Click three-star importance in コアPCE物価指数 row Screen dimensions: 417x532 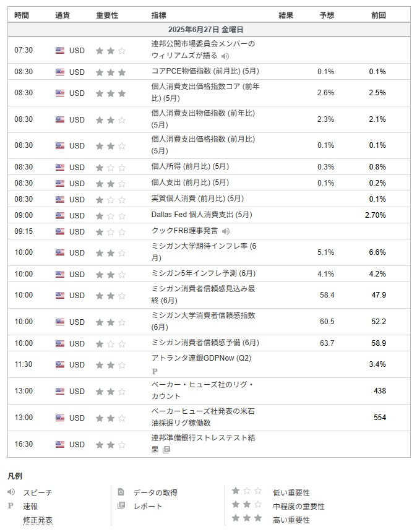click(x=111, y=72)
